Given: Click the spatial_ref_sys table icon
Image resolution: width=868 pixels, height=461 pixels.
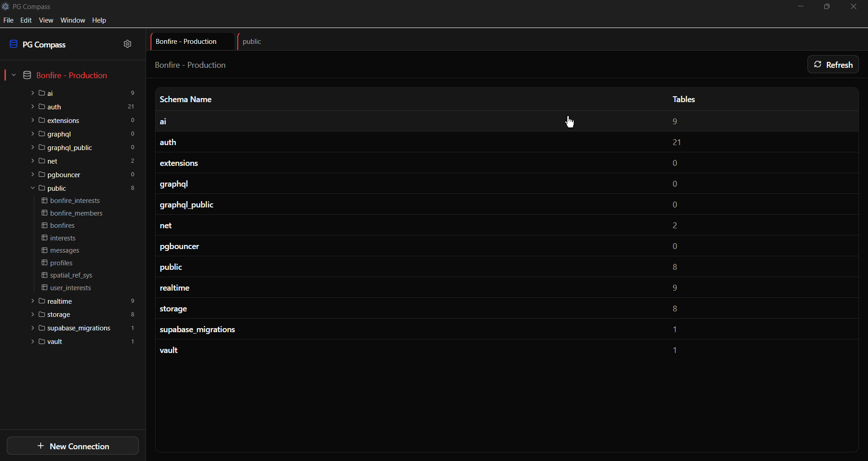Looking at the screenshot, I should click(45, 275).
